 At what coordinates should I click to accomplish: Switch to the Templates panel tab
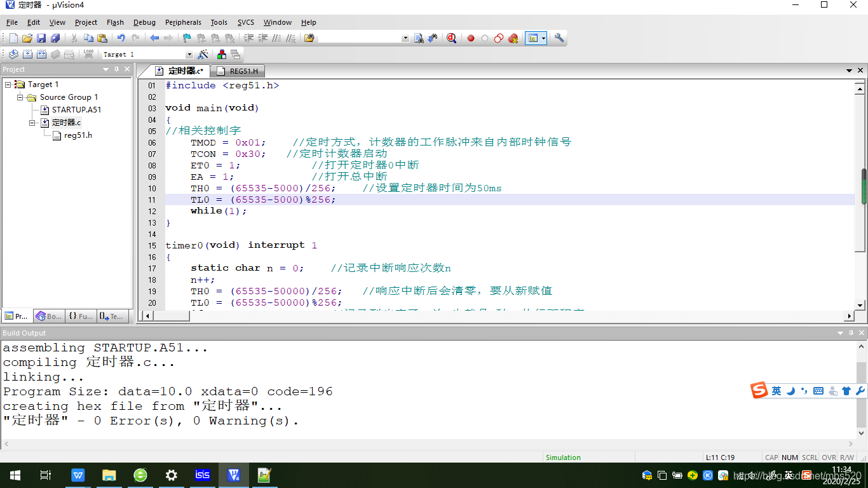112,316
